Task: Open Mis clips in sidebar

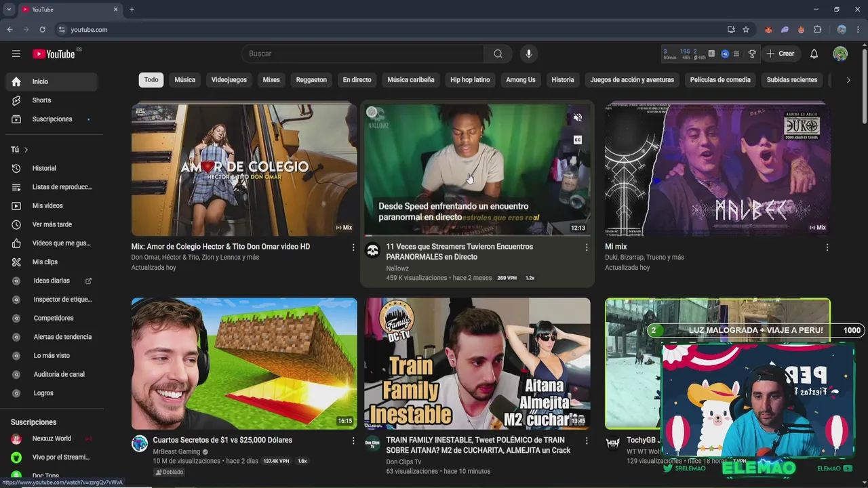Action: tap(52, 262)
